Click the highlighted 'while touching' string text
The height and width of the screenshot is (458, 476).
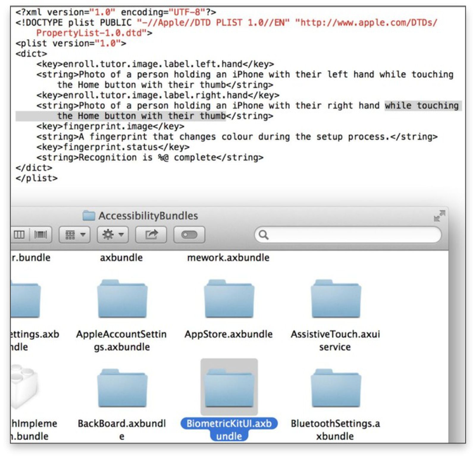pyautogui.click(x=421, y=105)
